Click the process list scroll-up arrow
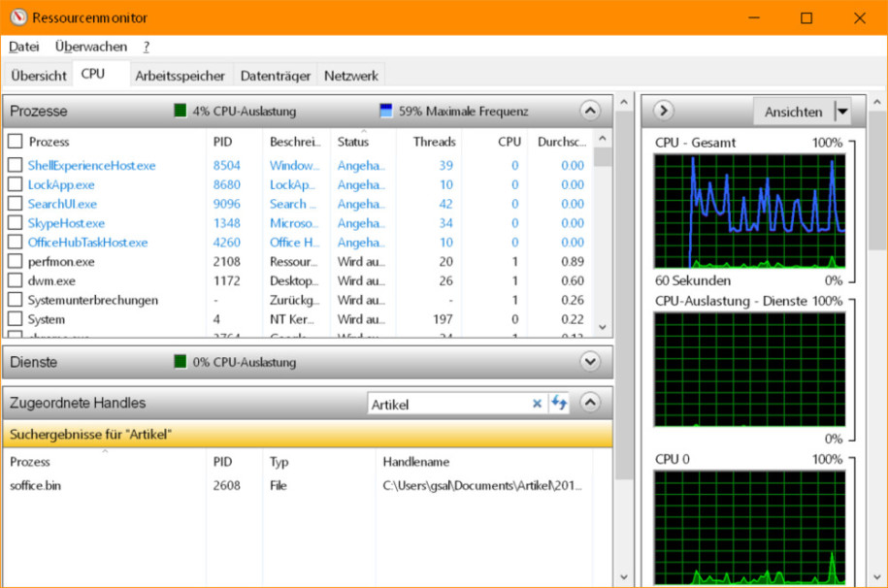Screen dimensions: 888x588 pos(603,138)
